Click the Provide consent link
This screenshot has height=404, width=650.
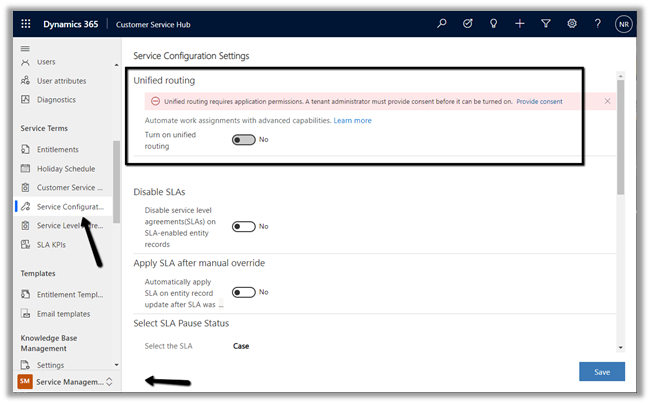tap(539, 101)
